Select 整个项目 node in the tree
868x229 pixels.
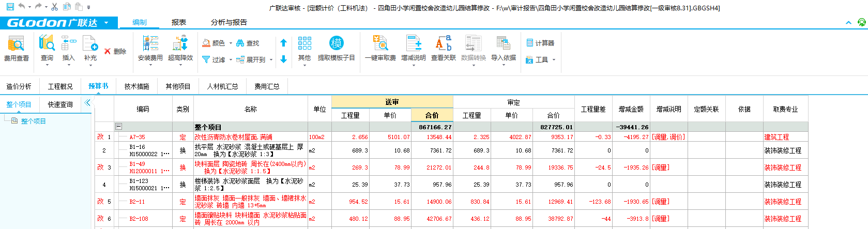coord(34,121)
